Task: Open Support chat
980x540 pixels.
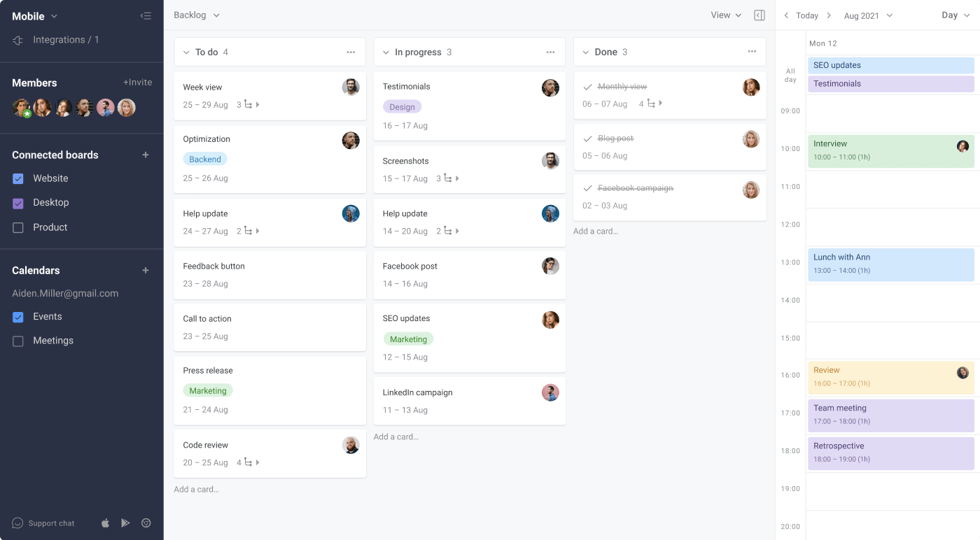Action: coord(42,523)
